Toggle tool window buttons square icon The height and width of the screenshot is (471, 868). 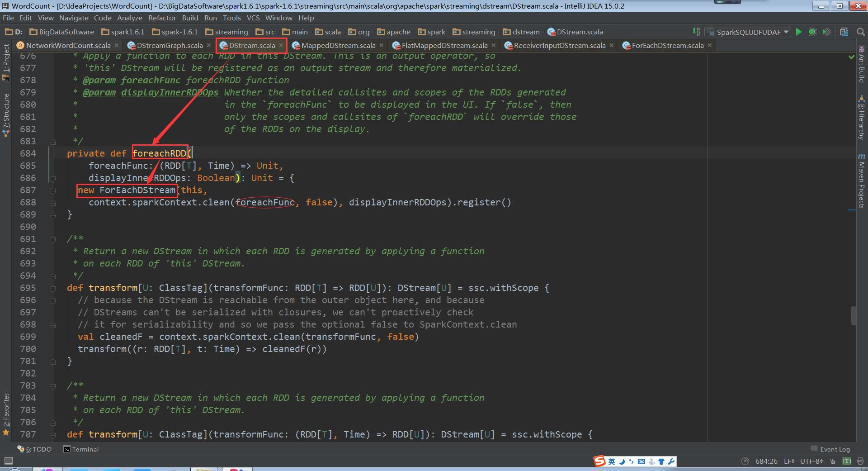coord(8,461)
